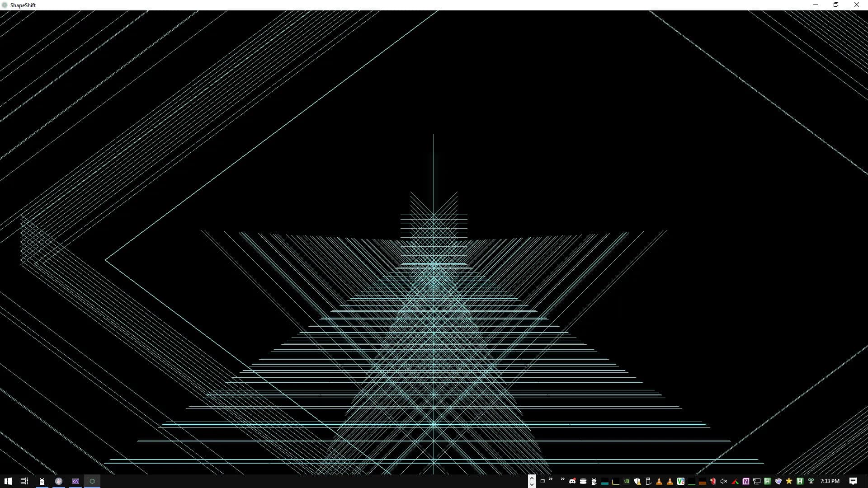868x488 pixels.
Task: Open the paw icon app on the taskbar
Action: [x=59, y=481]
